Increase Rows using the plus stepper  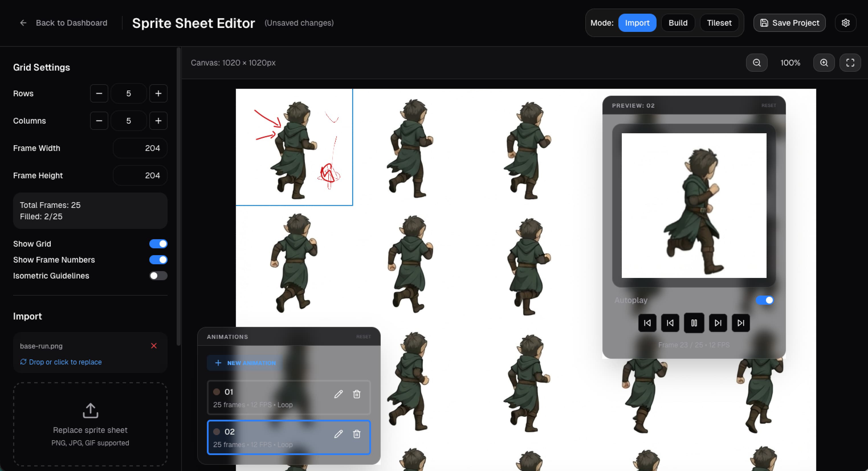click(158, 93)
